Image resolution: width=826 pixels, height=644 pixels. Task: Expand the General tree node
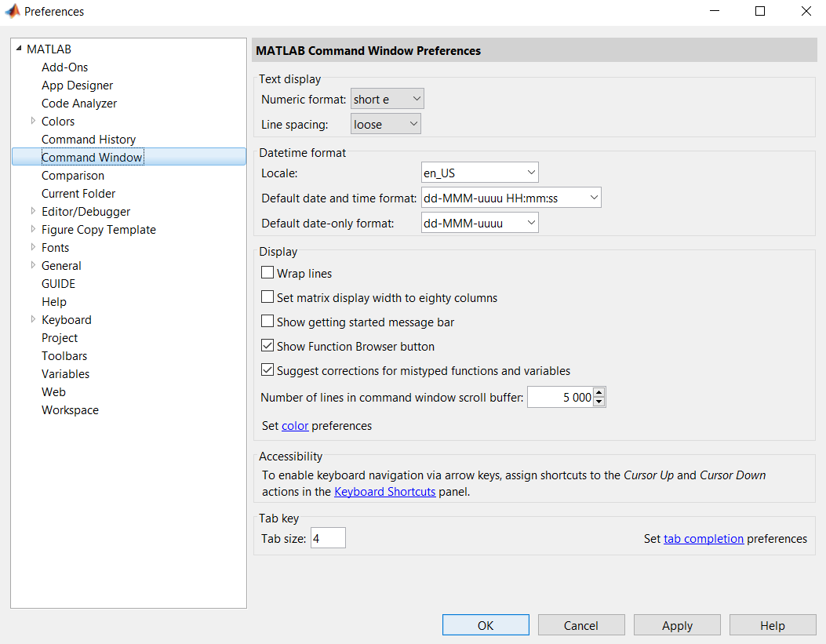pyautogui.click(x=33, y=265)
